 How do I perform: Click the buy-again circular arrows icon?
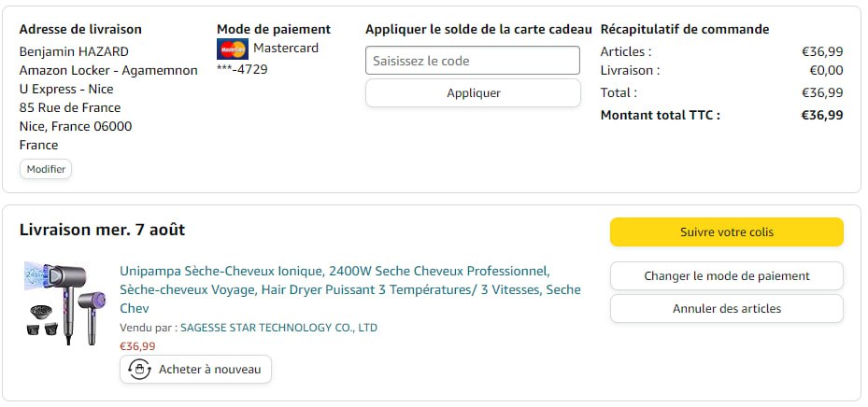click(x=140, y=370)
